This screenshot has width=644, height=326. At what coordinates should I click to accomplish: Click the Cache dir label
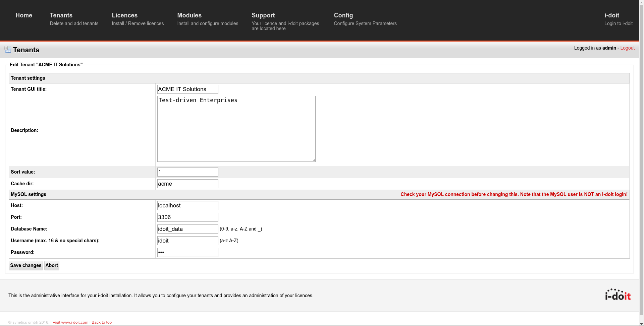pos(22,184)
